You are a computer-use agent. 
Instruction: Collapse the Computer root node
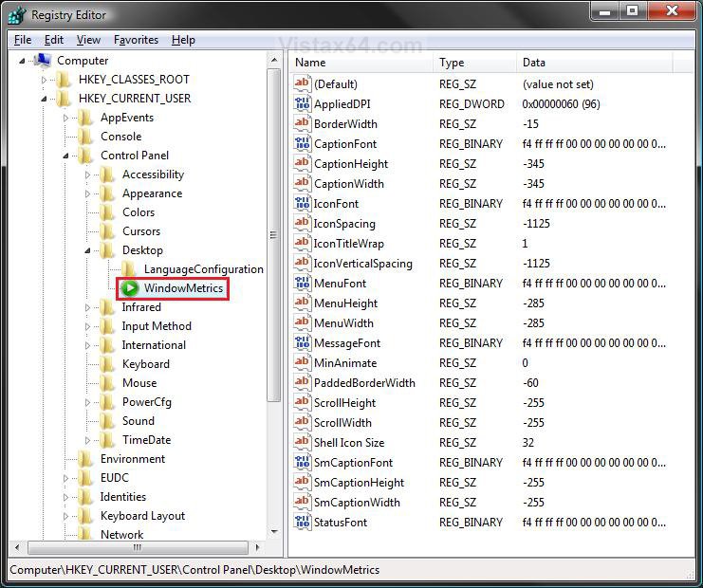[22, 61]
